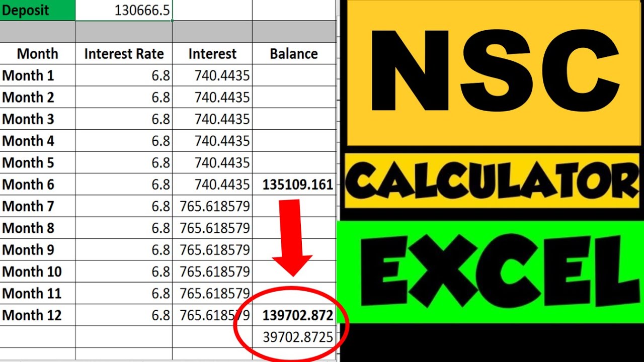Click the 6.8 rate in Month 8 row
Image resolution: width=644 pixels, height=362 pixels.
pos(124,228)
